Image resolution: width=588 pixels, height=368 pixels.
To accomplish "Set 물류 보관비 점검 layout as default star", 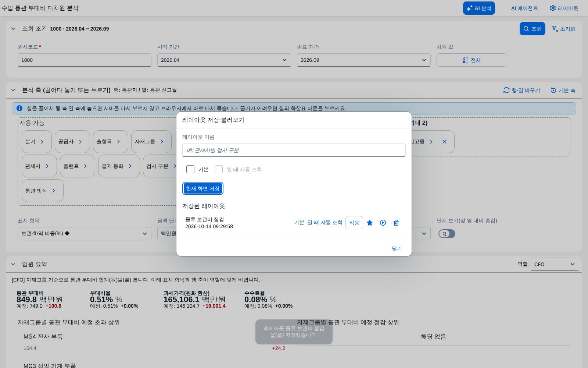I will click(x=370, y=223).
